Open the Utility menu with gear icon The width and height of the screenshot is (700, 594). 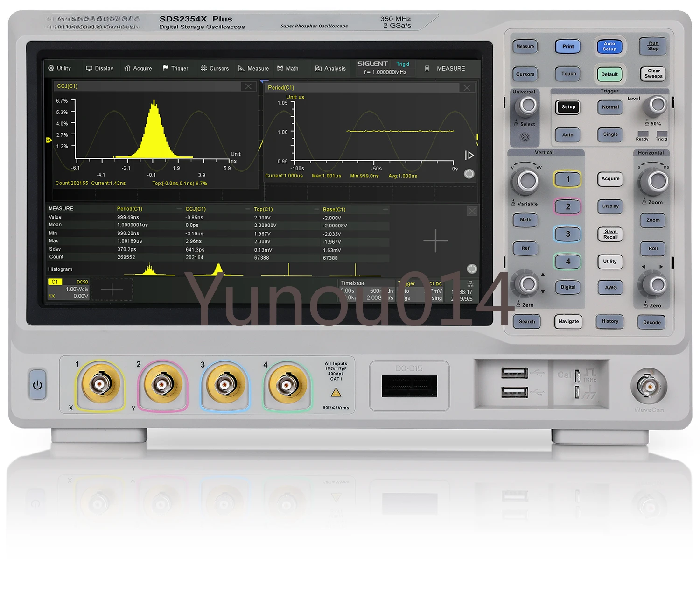pos(59,68)
